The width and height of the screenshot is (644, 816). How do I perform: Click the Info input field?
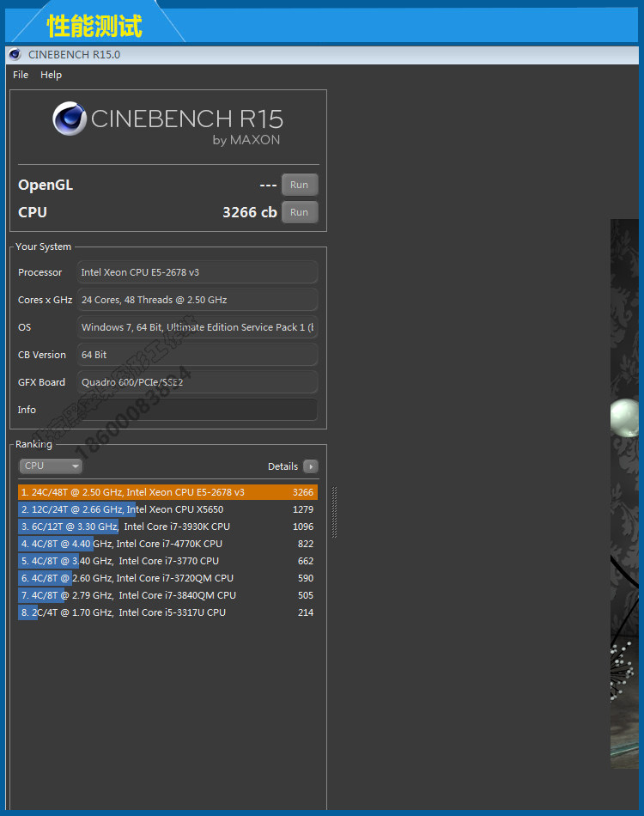(197, 410)
